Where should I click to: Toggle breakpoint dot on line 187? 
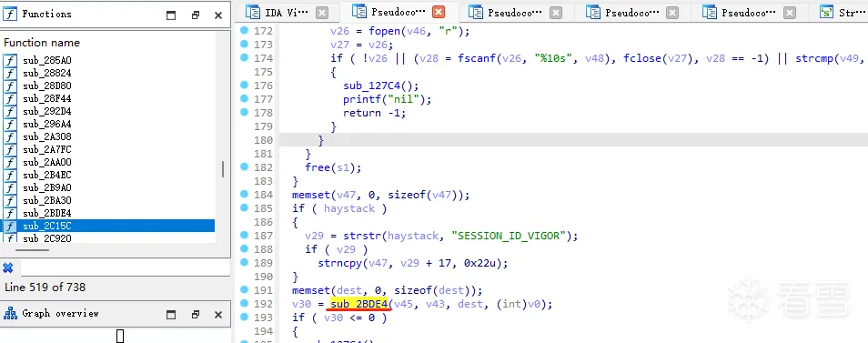244,235
